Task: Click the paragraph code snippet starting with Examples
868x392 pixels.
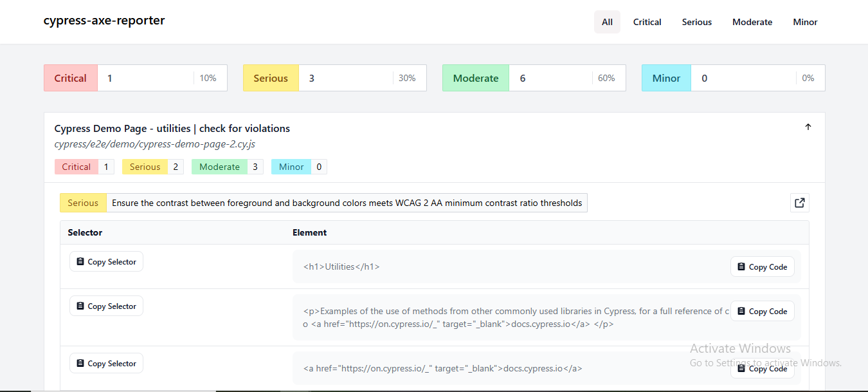Action: [x=516, y=317]
